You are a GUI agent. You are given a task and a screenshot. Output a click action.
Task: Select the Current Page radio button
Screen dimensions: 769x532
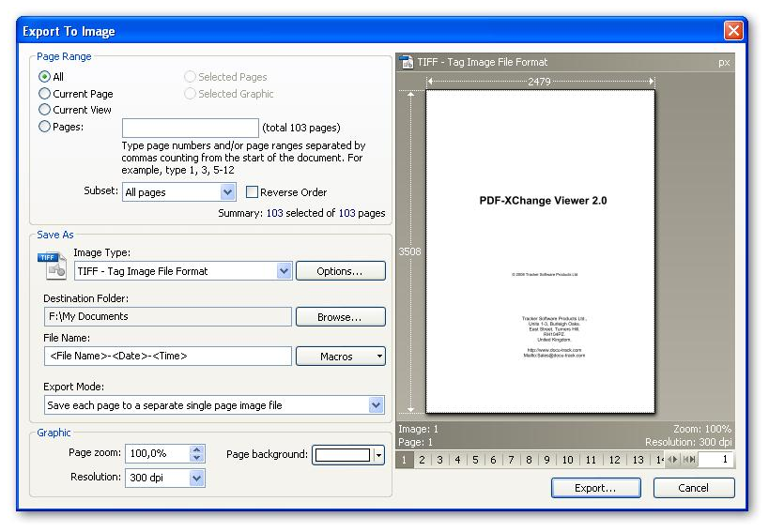click(x=44, y=94)
